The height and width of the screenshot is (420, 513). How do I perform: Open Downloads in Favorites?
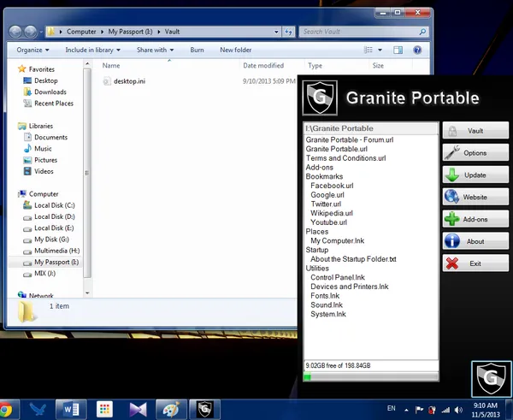[x=50, y=92]
